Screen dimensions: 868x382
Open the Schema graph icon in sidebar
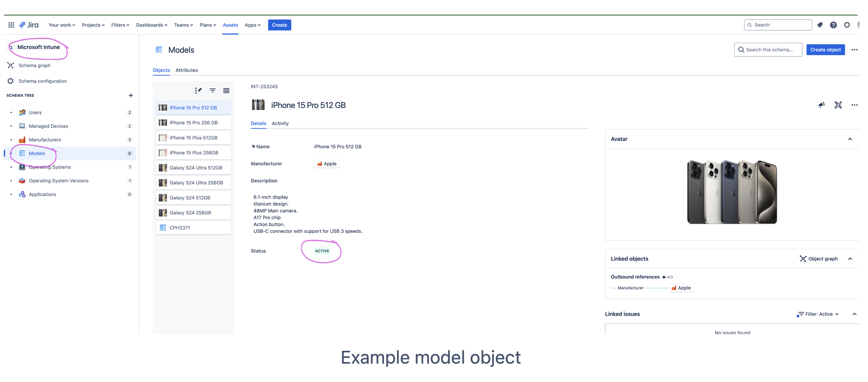11,65
